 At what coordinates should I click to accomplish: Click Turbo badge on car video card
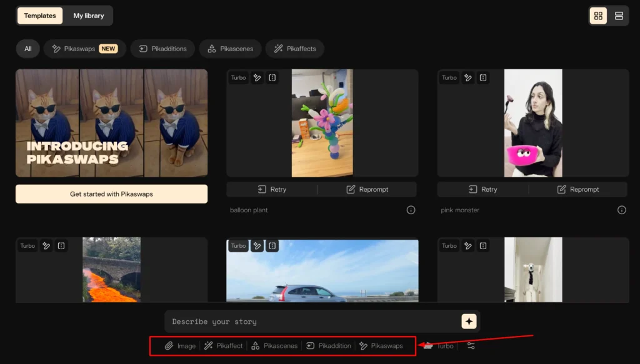pyautogui.click(x=238, y=246)
